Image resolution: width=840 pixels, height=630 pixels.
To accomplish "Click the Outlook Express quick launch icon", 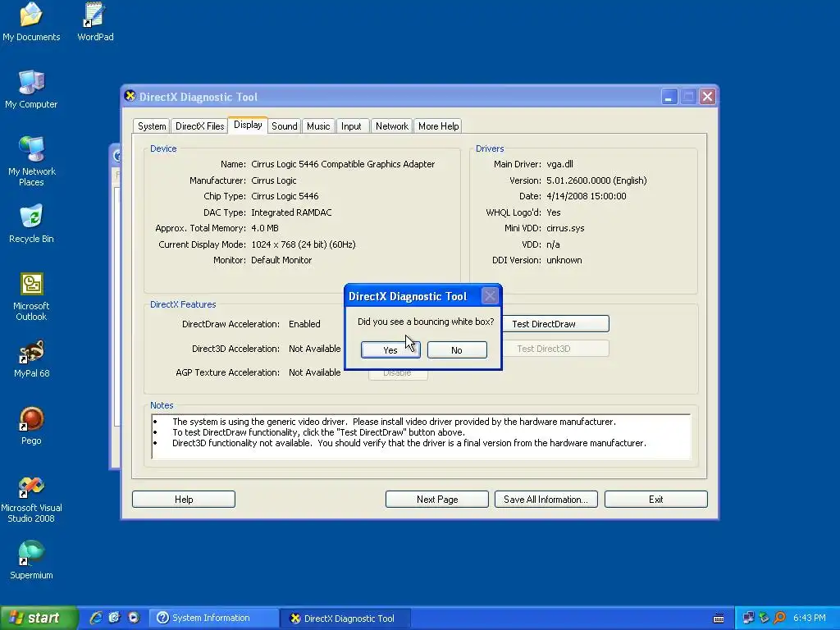I will (115, 618).
